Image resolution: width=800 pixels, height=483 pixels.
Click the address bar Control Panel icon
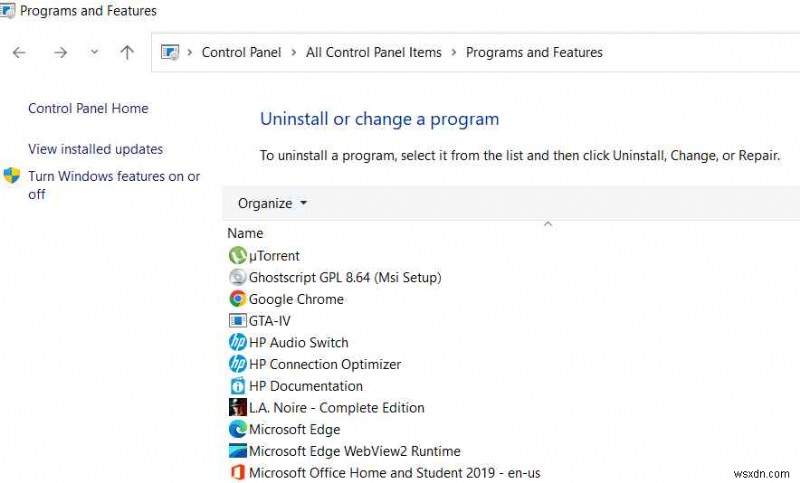click(x=170, y=52)
